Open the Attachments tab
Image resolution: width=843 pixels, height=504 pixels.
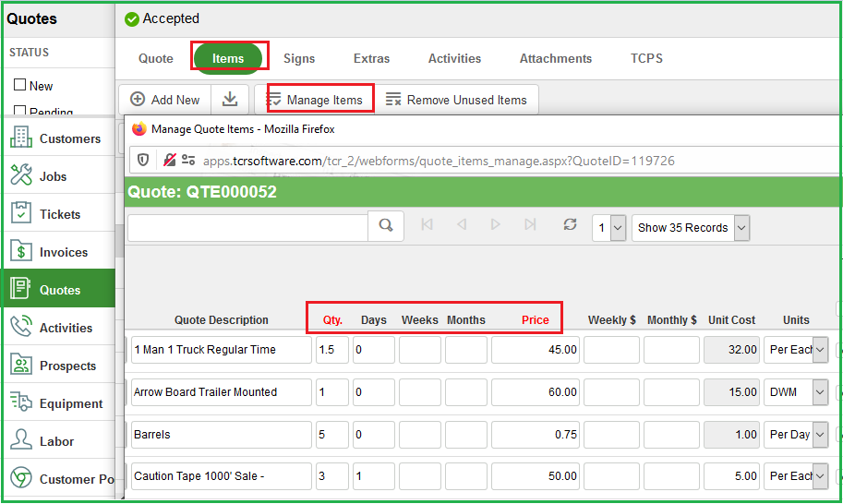pyautogui.click(x=555, y=58)
